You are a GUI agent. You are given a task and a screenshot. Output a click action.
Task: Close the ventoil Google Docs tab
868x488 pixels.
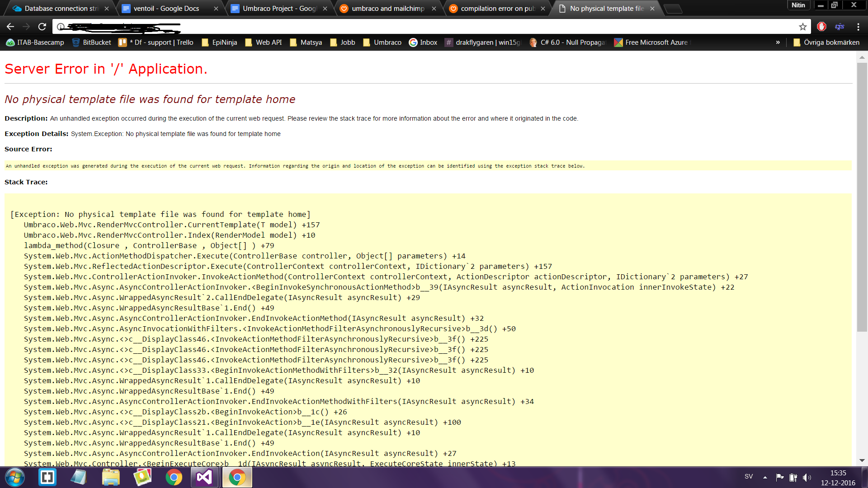click(216, 9)
